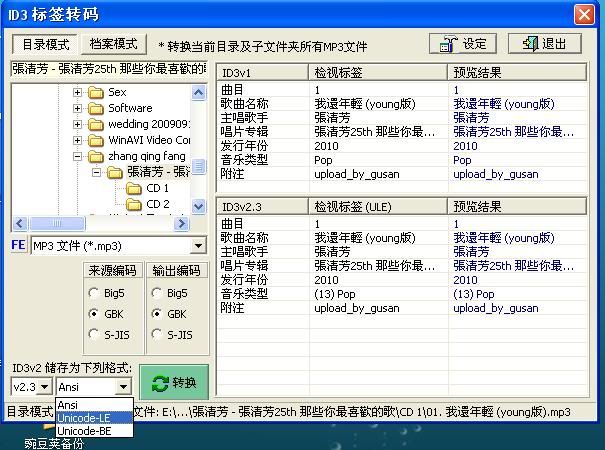This screenshot has width=605, height=450.
Task: Click the folder tree vertical scrollbar thumb
Action: (x=199, y=166)
